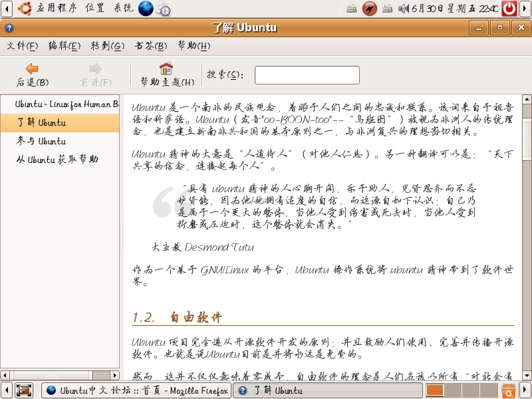
Task: Click the content scrollbar's down arrow
Action: pyautogui.click(x=527, y=376)
